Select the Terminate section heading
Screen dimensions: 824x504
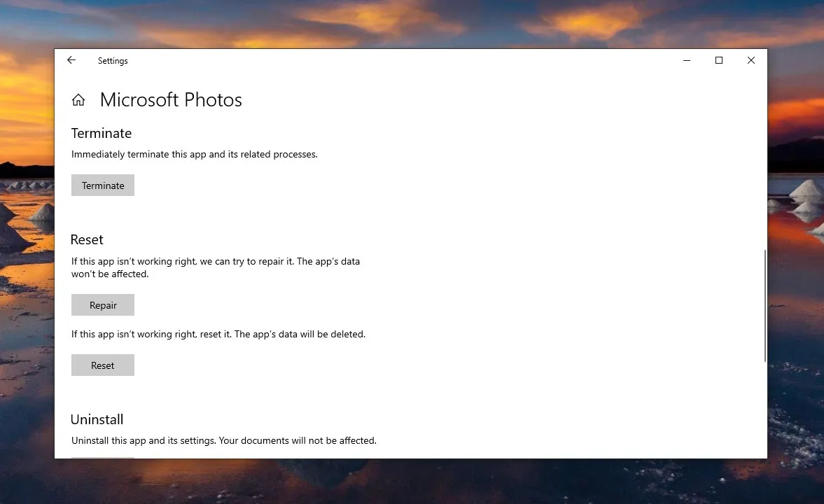(102, 133)
